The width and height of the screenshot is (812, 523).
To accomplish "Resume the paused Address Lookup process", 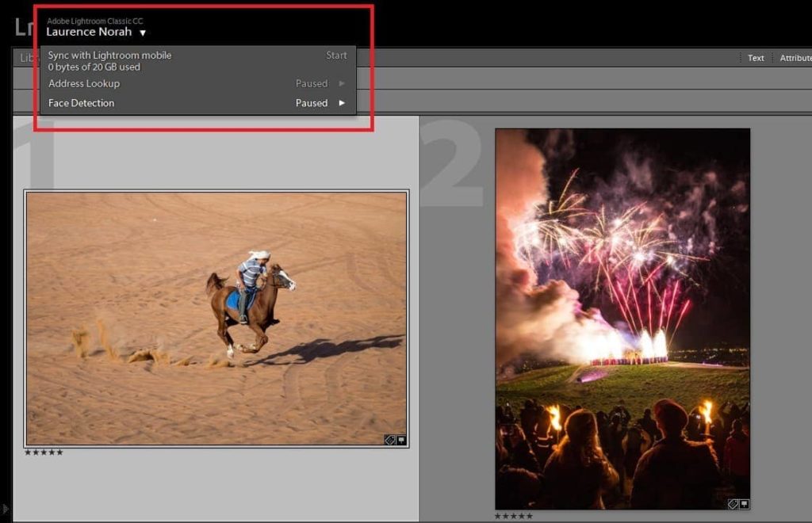I will pyautogui.click(x=342, y=83).
